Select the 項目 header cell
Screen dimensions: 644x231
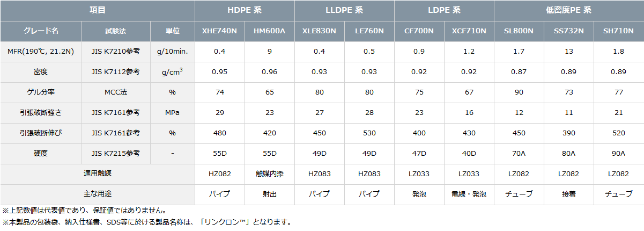[x=97, y=10]
